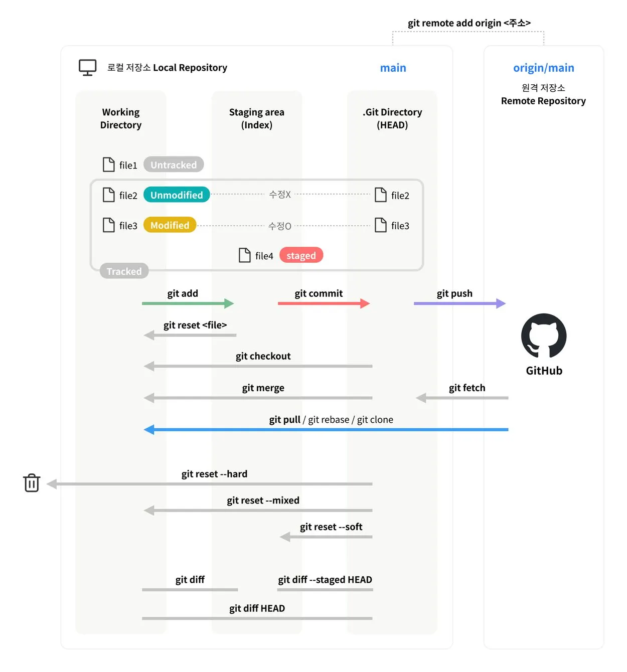
Task: Click file3 icon in Working Directory
Action: (x=108, y=225)
